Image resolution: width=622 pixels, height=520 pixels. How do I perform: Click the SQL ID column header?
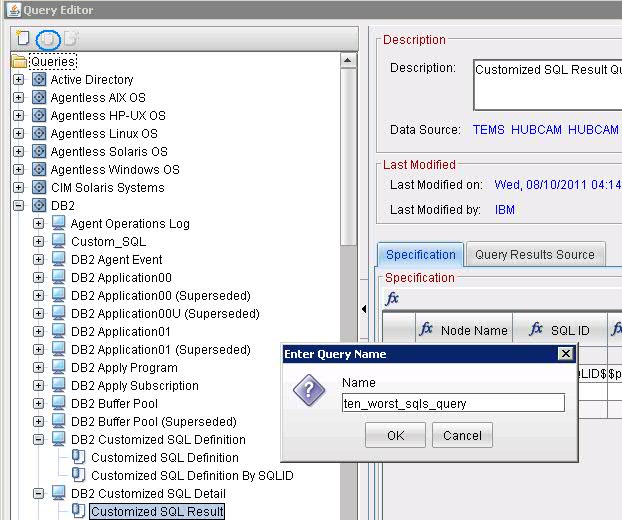coord(560,330)
